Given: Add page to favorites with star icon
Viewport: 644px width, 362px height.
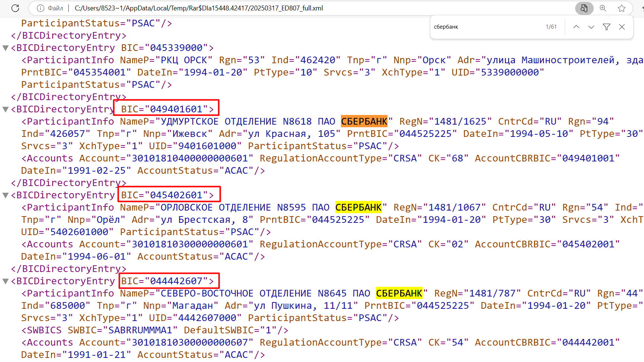Looking at the screenshot, I should click(621, 8).
